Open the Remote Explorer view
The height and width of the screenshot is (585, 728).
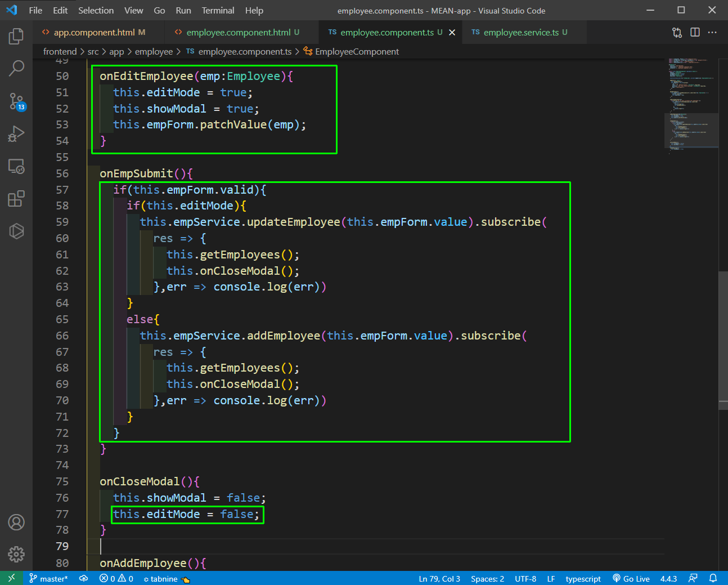[x=16, y=166]
